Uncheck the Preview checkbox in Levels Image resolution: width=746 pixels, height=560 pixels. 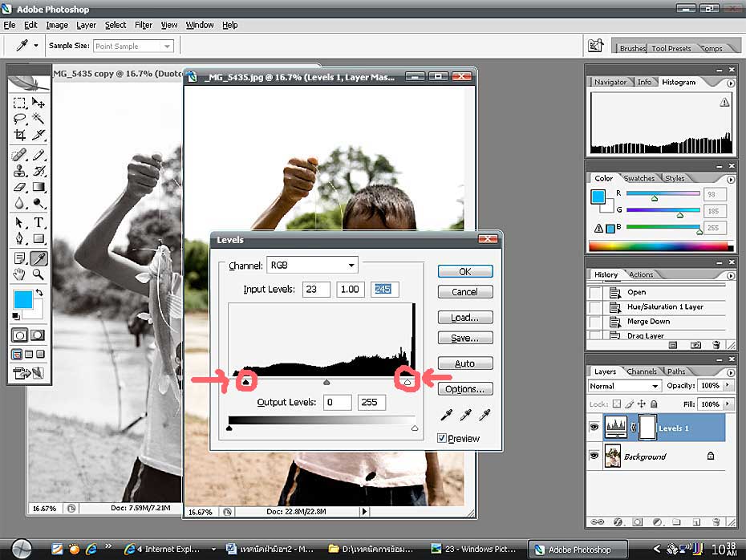tap(442, 438)
